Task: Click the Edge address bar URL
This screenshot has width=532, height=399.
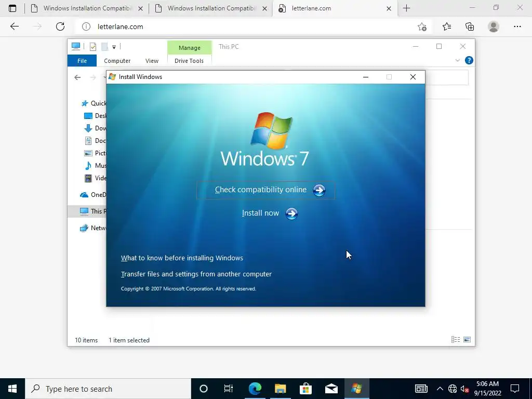Action: coord(120,26)
